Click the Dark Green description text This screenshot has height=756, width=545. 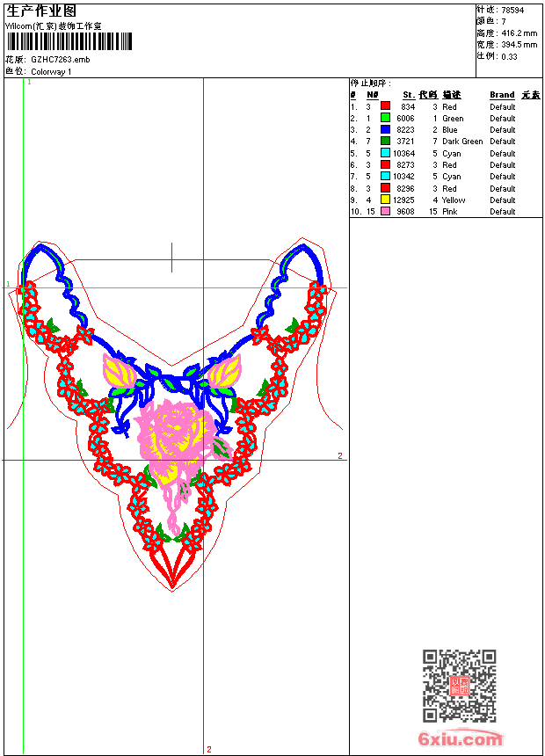coord(462,142)
